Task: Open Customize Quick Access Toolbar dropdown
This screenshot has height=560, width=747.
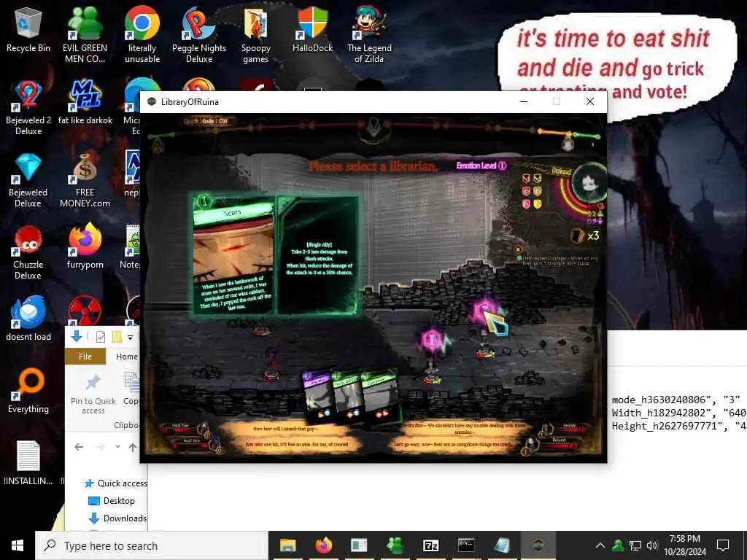Action: pyautogui.click(x=130, y=338)
